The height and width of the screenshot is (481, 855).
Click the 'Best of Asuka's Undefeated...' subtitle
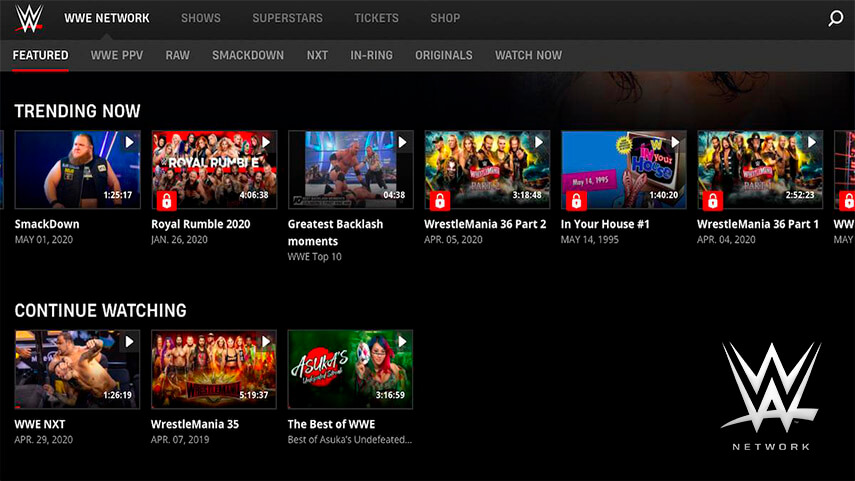pos(350,439)
